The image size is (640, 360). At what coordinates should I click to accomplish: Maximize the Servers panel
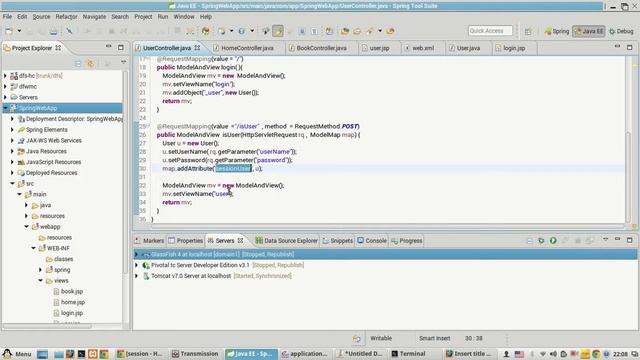point(630,240)
